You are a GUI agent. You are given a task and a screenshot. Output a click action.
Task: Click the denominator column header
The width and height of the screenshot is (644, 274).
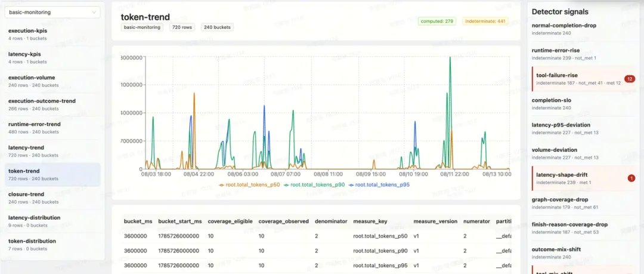pyautogui.click(x=331, y=221)
